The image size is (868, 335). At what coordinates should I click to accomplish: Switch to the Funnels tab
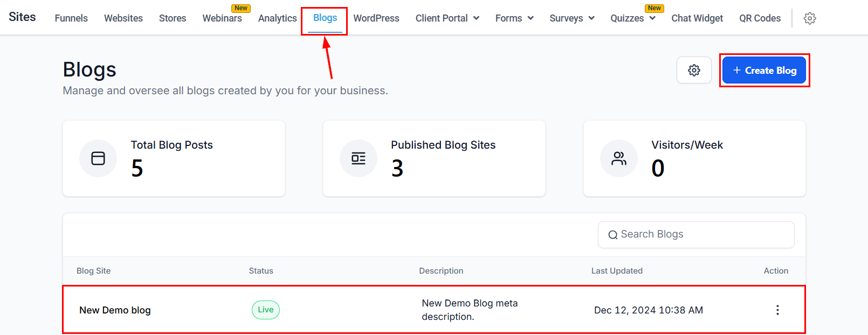point(71,18)
